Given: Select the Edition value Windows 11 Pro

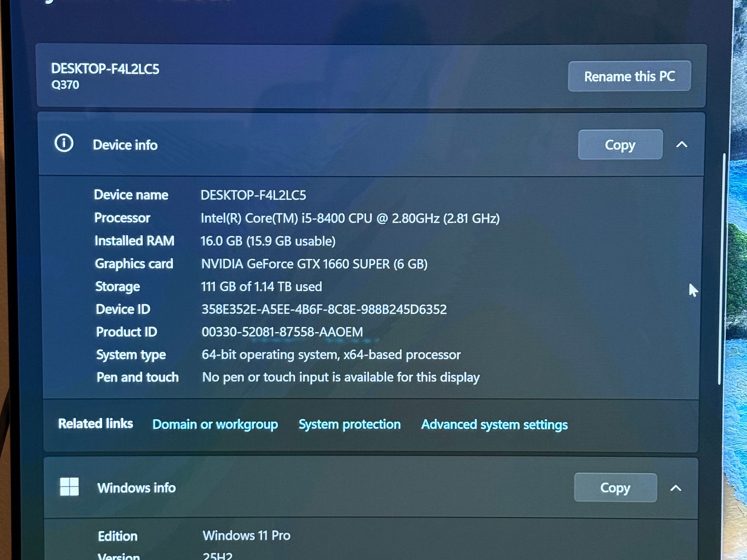Looking at the screenshot, I should (247, 536).
